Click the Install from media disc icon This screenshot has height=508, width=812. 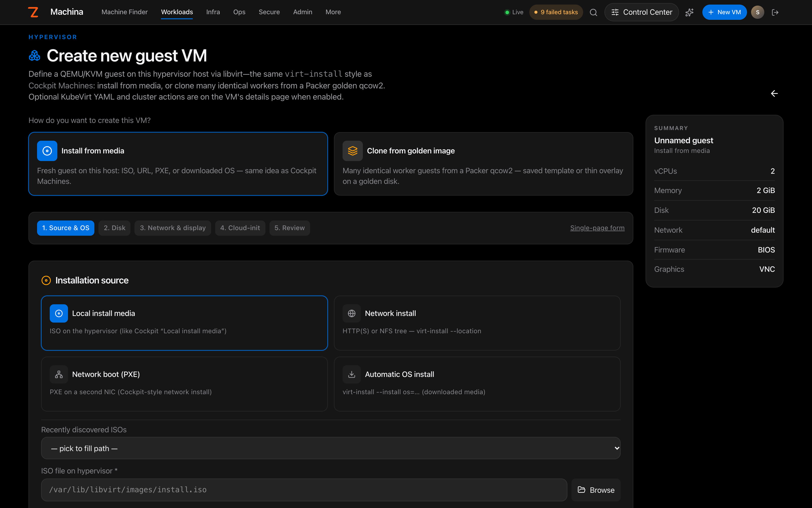tap(47, 151)
